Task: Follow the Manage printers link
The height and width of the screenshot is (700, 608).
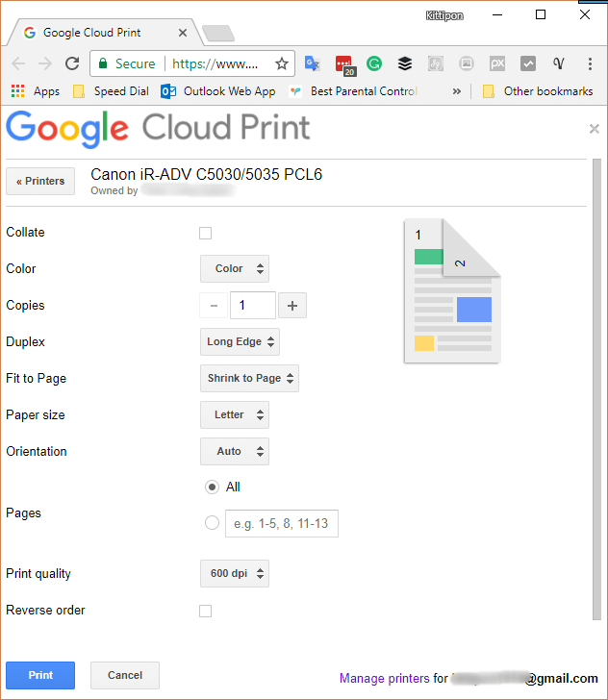Action: click(x=384, y=678)
